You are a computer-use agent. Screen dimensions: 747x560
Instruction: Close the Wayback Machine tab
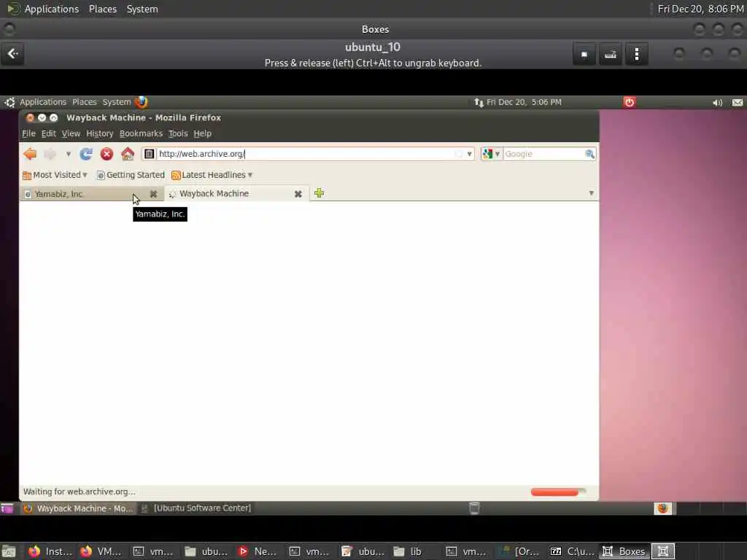(x=298, y=194)
